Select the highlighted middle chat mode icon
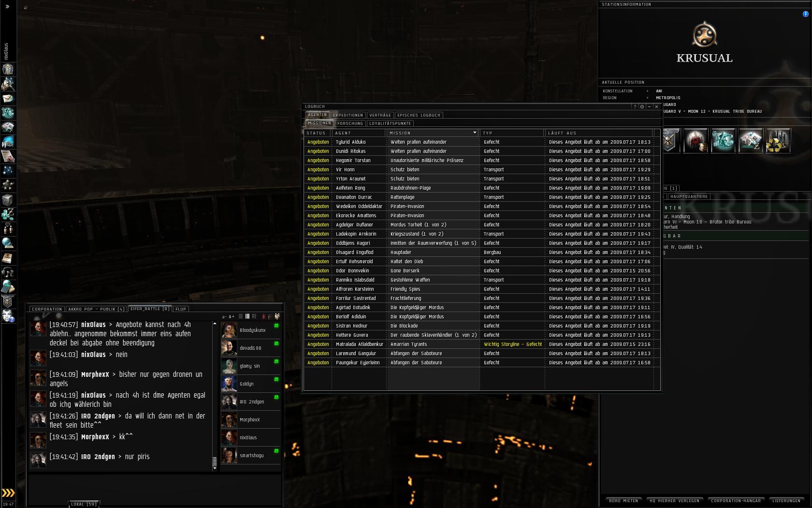Image resolution: width=812 pixels, height=508 pixels. pyautogui.click(x=247, y=316)
